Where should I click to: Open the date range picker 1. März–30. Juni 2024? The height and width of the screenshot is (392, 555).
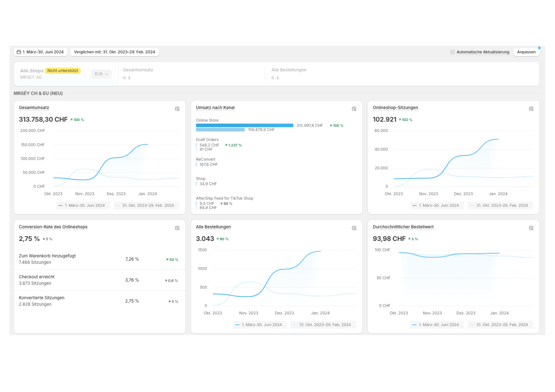pyautogui.click(x=40, y=52)
